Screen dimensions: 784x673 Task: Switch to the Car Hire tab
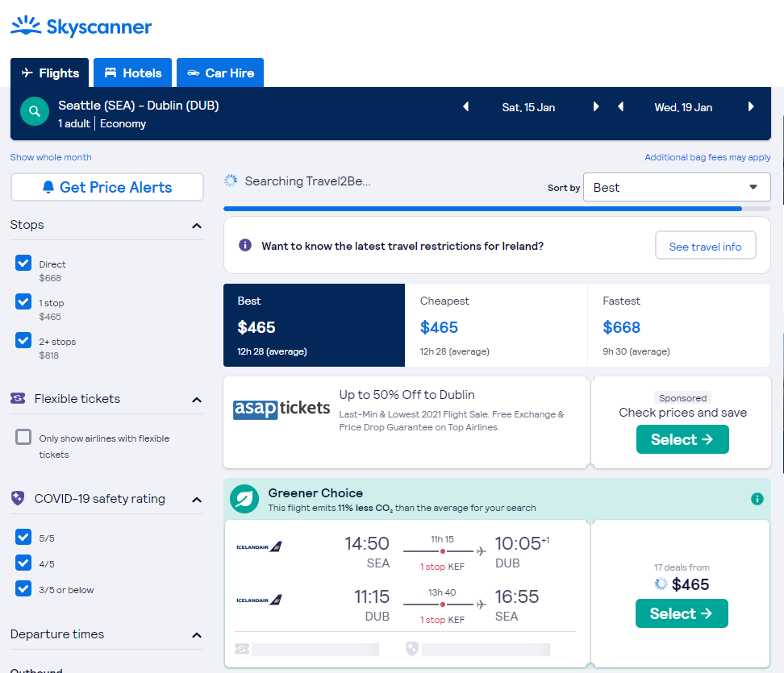click(x=219, y=73)
